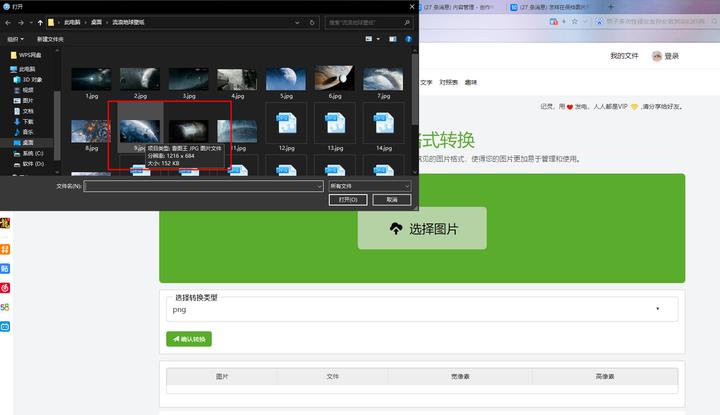Toggle the preview pane icon
The image size is (720, 415).
(393, 39)
